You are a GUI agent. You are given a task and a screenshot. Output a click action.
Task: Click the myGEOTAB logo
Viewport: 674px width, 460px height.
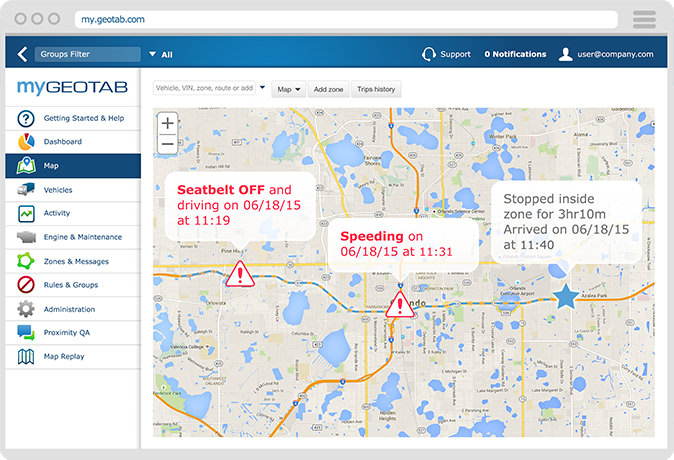(x=72, y=87)
